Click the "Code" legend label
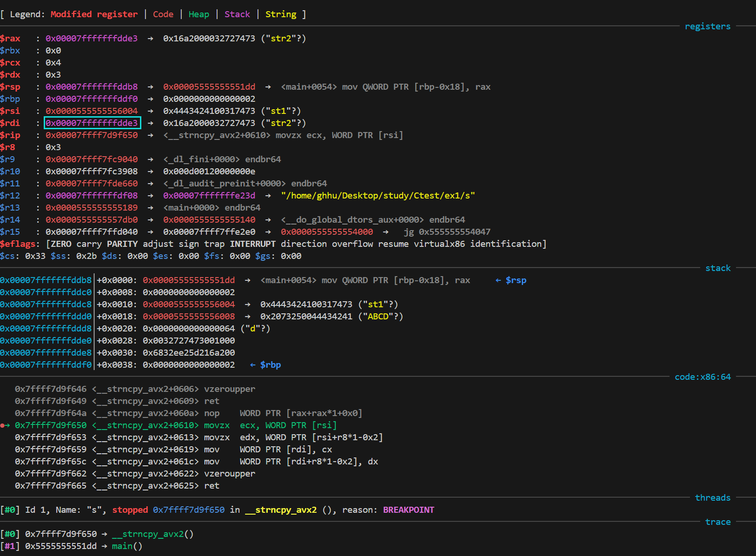 163,14
